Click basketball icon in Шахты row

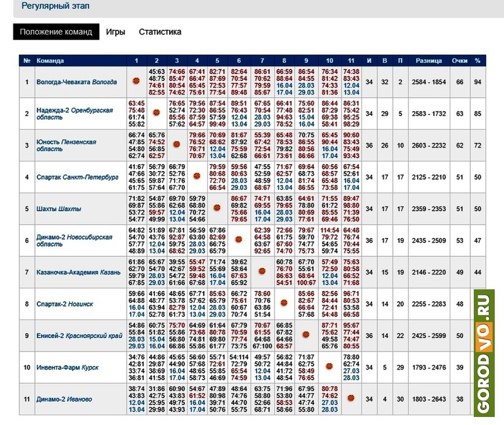[x=217, y=208]
